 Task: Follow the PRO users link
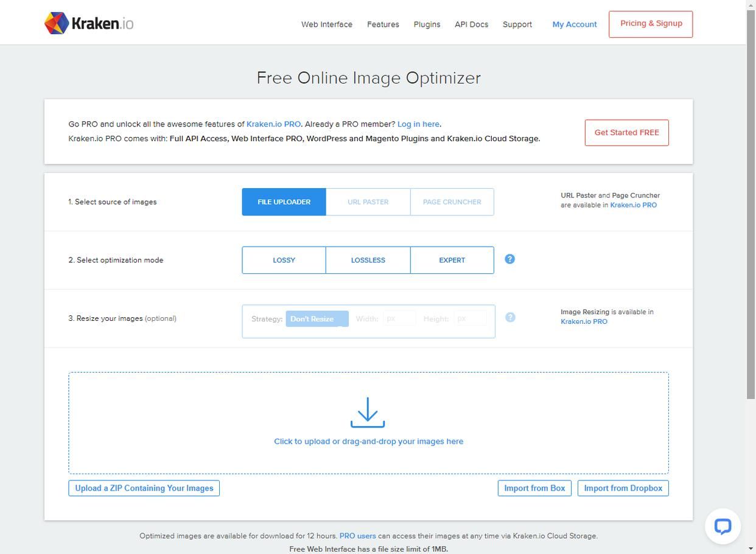(357, 536)
